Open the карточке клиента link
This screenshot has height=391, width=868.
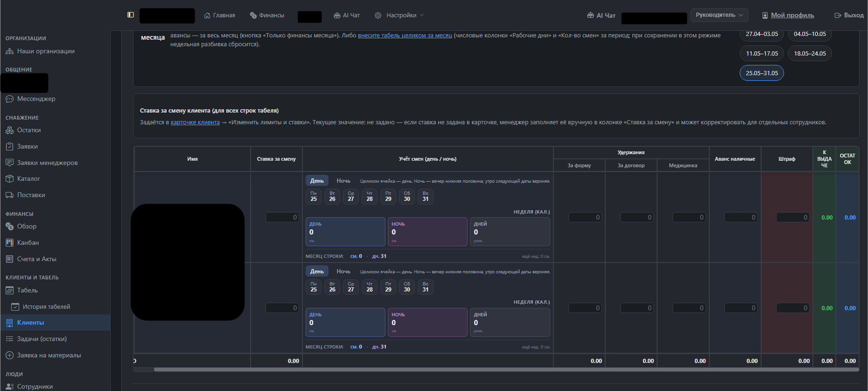pyautogui.click(x=195, y=122)
